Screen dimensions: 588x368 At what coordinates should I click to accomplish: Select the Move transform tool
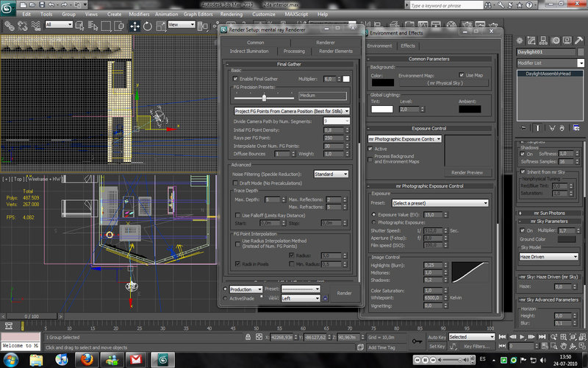pos(135,25)
